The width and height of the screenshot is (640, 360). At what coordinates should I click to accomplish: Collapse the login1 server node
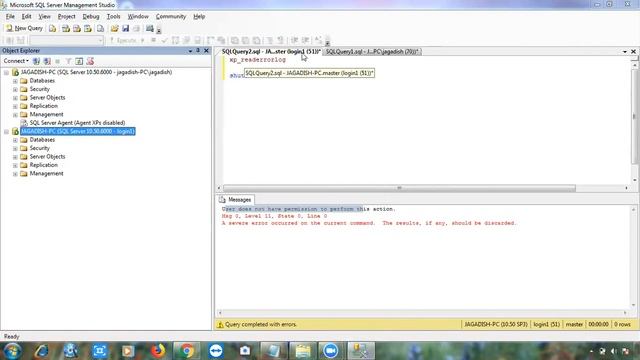(x=7, y=132)
